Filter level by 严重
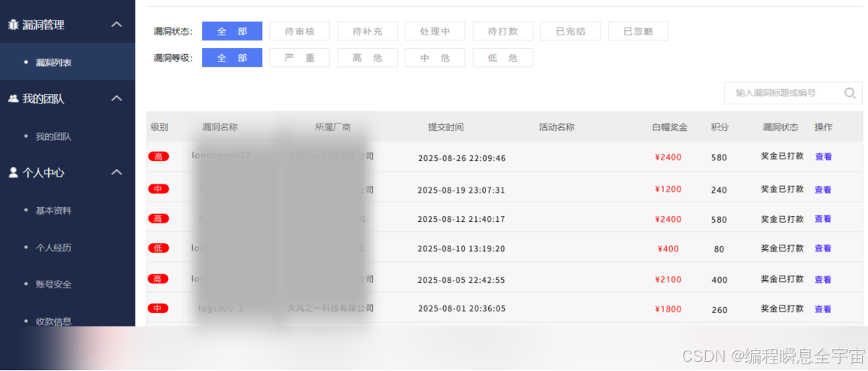The height and width of the screenshot is (371, 868). point(299,58)
